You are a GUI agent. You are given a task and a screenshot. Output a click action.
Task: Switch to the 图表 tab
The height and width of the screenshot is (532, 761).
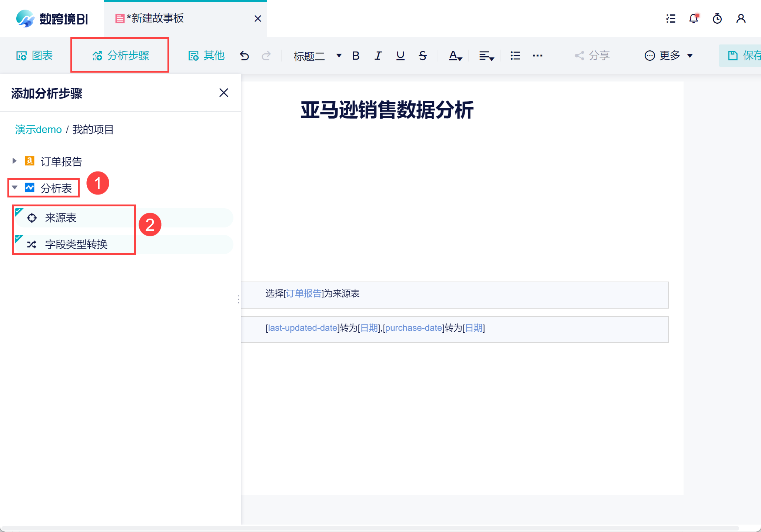(x=34, y=56)
